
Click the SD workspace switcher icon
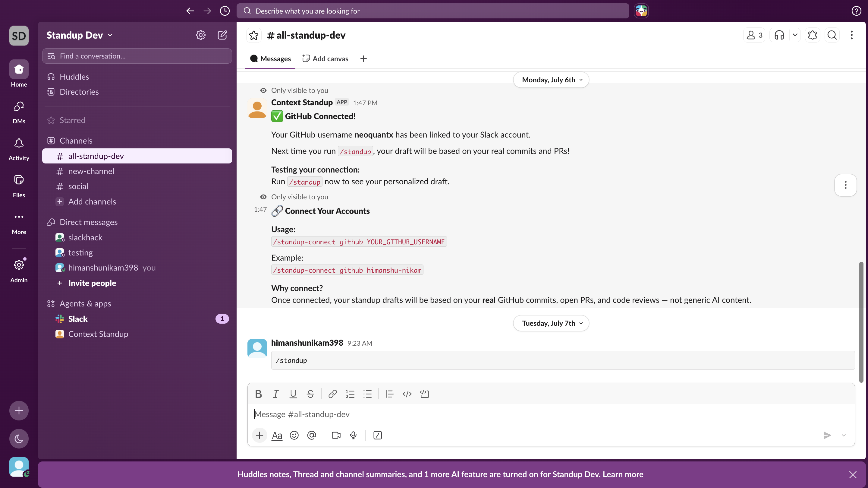coord(19,35)
